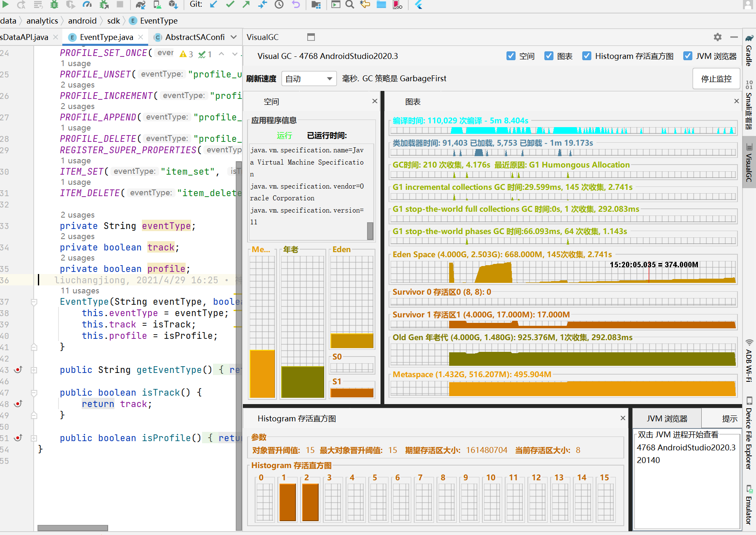Click Git update project arrow
The width and height of the screenshot is (756, 535).
coord(214,4)
